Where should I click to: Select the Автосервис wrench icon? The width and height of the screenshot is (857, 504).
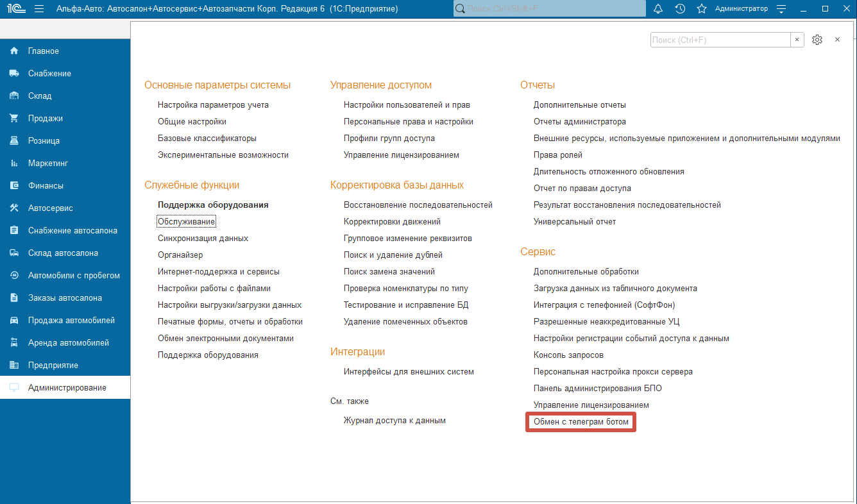[13, 208]
